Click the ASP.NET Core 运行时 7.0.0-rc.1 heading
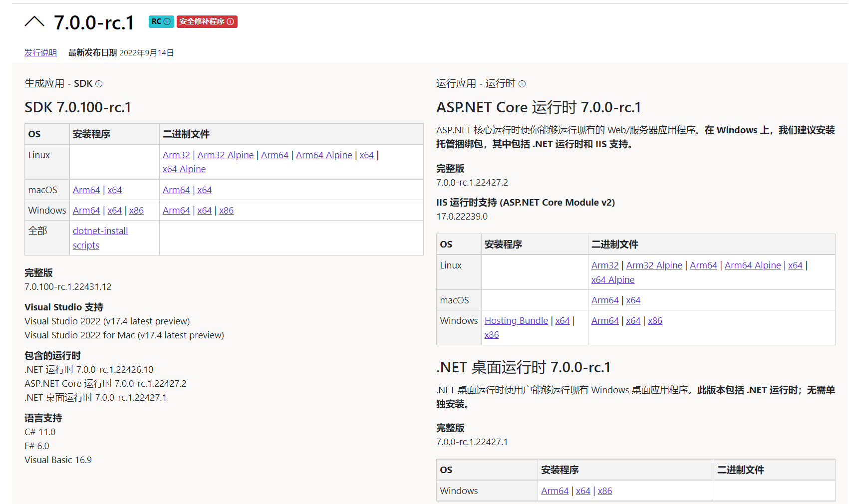This screenshot has width=849, height=504. 539,107
